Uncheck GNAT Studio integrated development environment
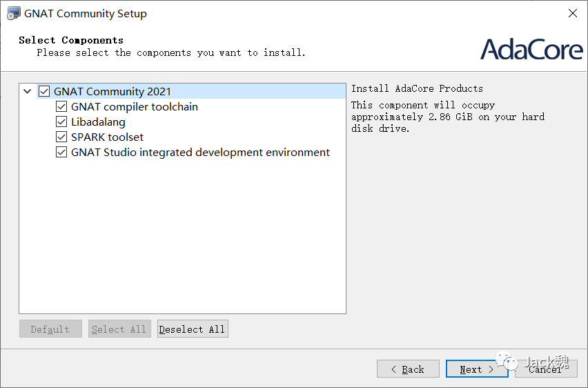This screenshot has height=388, width=588. pos(61,152)
